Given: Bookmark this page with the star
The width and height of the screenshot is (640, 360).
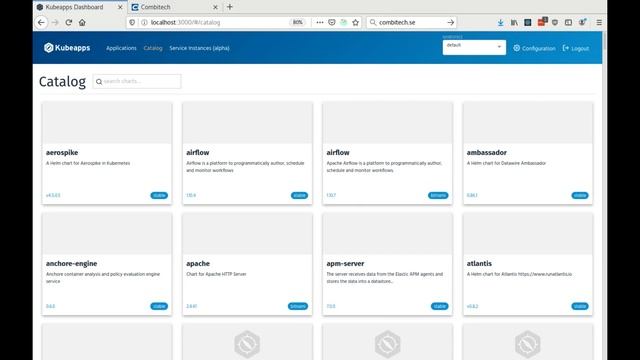Looking at the screenshot, I should tap(356, 22).
